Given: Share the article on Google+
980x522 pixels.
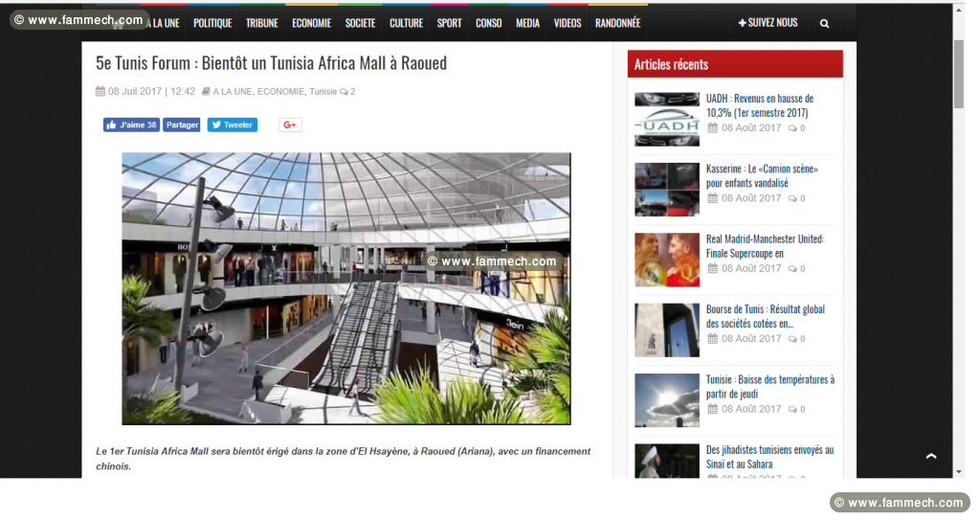Looking at the screenshot, I should click(290, 125).
